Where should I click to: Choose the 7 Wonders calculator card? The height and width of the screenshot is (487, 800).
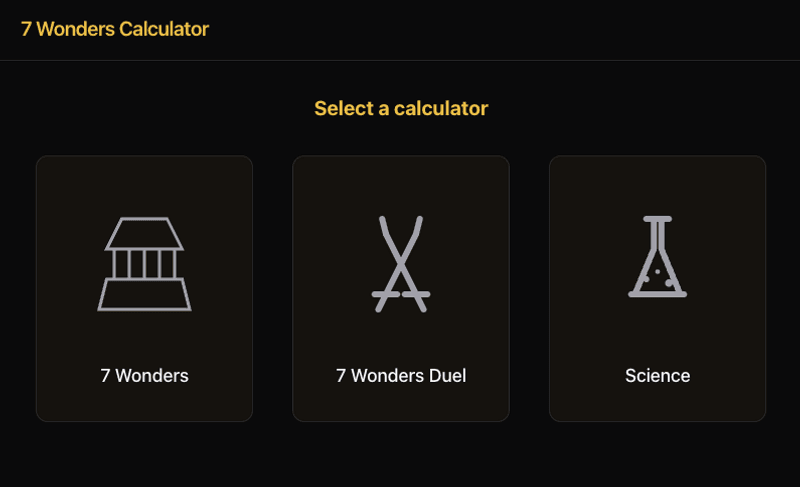pyautogui.click(x=144, y=289)
